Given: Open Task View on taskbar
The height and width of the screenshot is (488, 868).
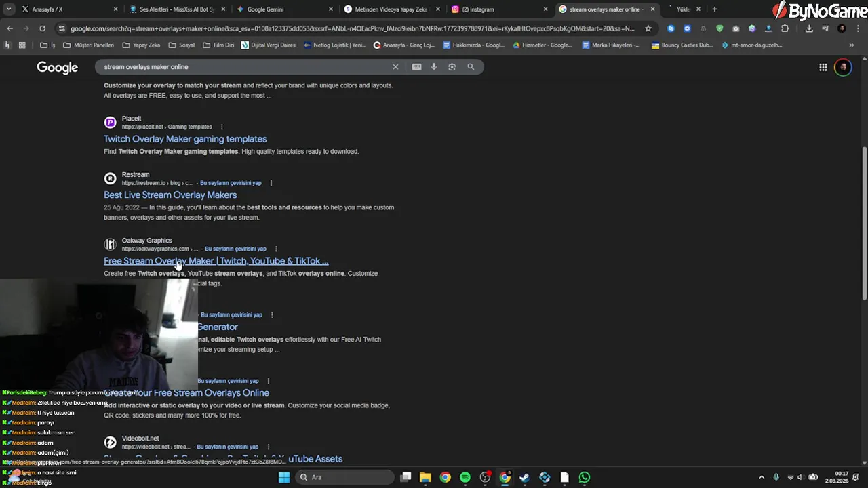Looking at the screenshot, I should pyautogui.click(x=406, y=477).
